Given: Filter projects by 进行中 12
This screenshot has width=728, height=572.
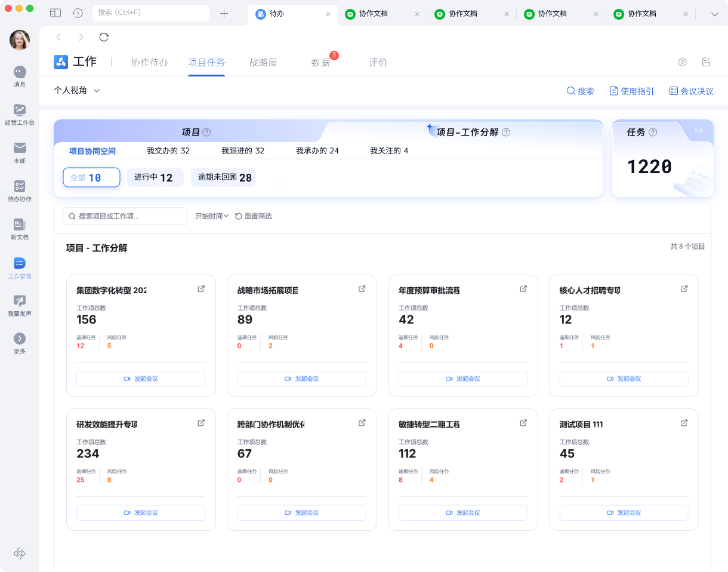Looking at the screenshot, I should 155,177.
